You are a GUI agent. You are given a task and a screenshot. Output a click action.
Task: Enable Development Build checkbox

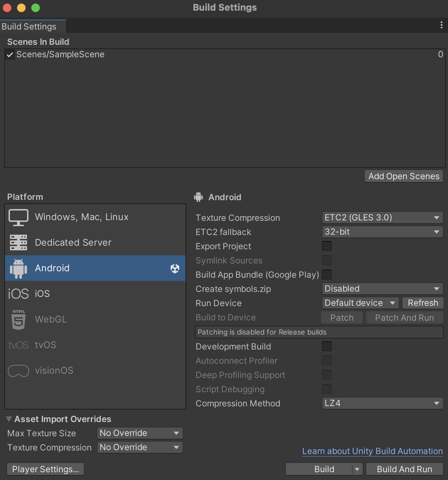(327, 346)
